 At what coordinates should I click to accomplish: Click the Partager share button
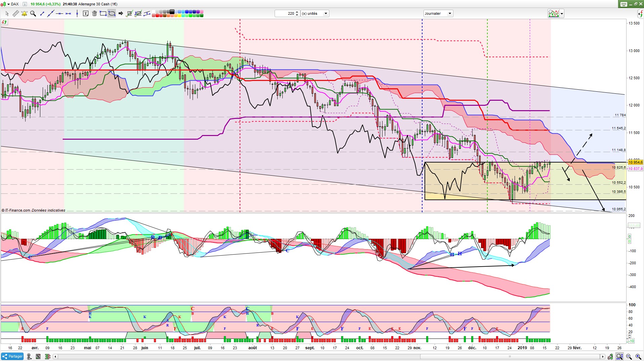[x=12, y=357]
